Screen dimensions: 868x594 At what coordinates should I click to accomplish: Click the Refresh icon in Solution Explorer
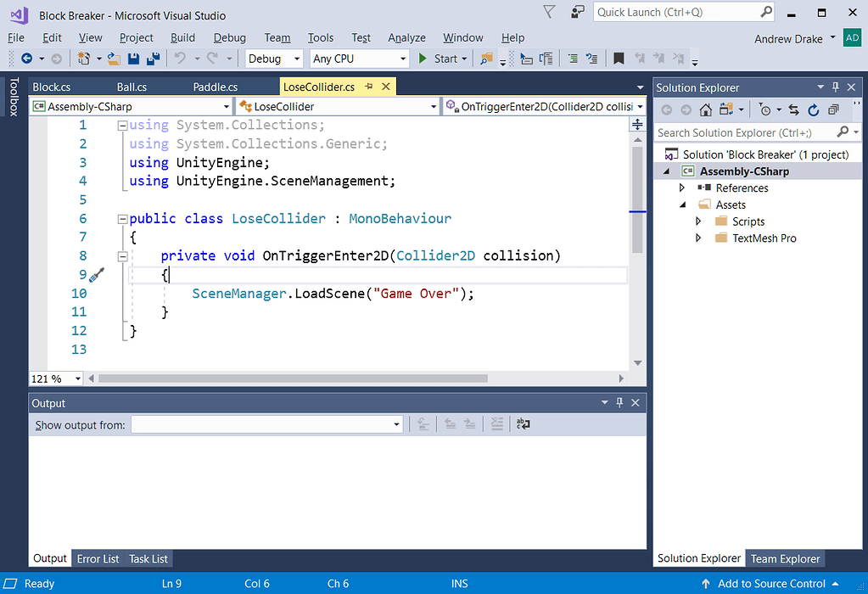click(813, 109)
